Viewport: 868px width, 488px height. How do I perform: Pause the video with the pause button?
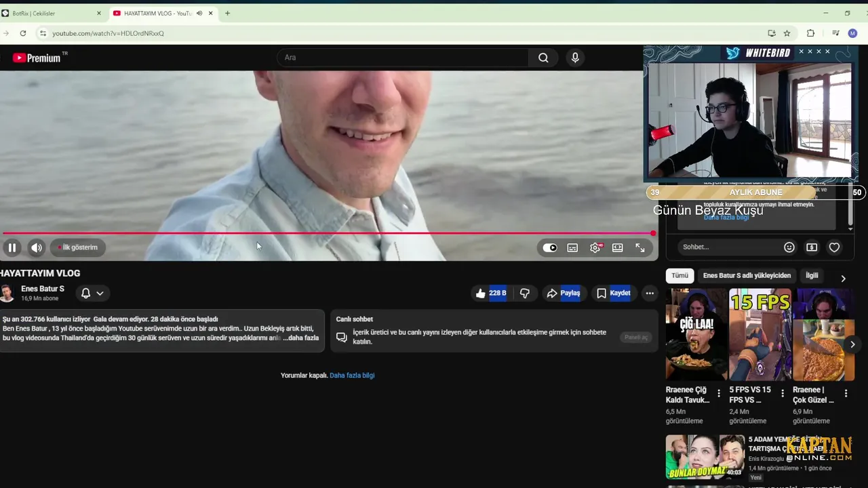tap(12, 247)
